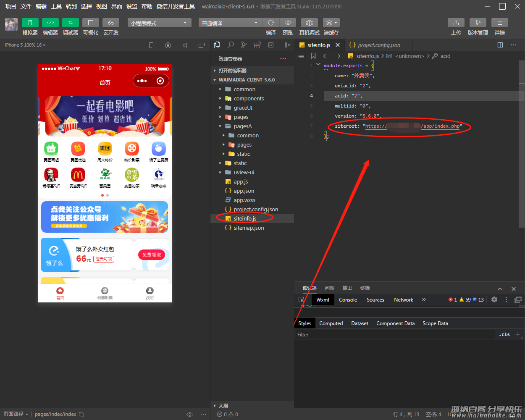The image size is (525, 420).
Task: Switch to the Network tab
Action: (x=404, y=300)
